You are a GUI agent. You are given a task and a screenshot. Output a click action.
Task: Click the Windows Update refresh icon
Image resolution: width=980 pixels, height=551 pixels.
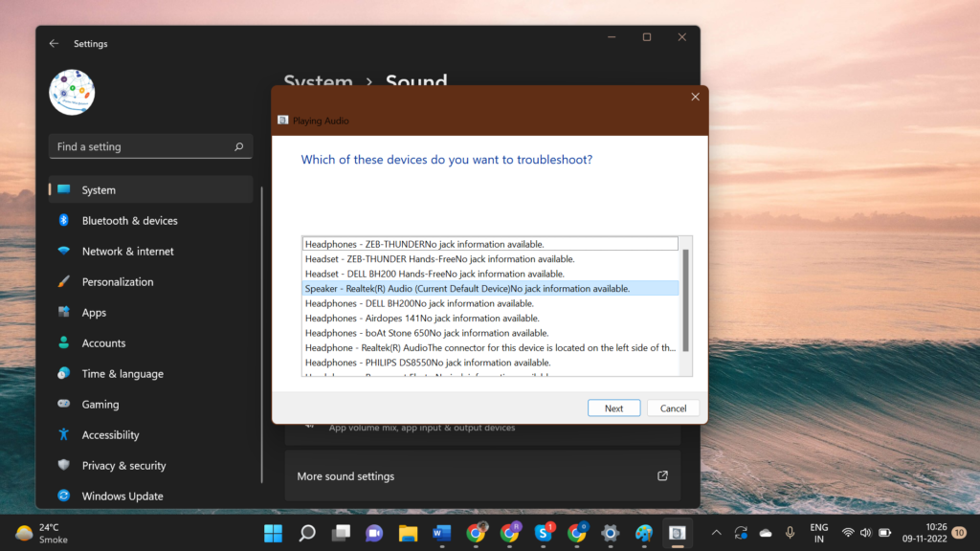[64, 496]
